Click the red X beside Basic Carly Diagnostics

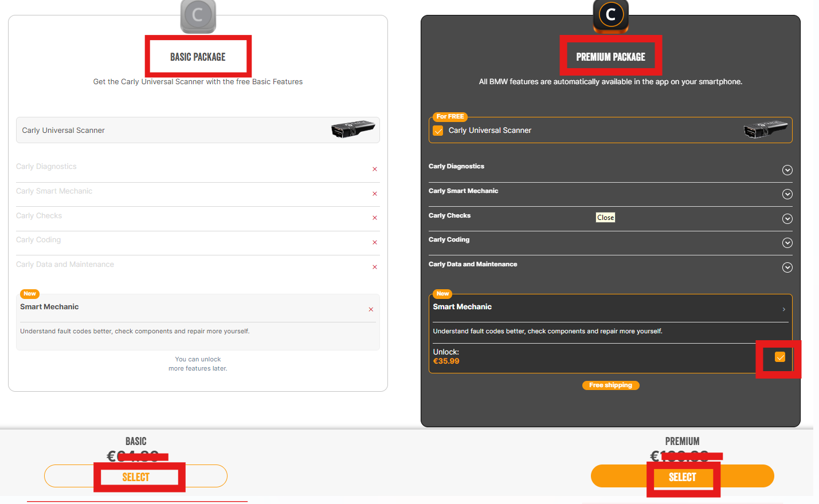[375, 169]
